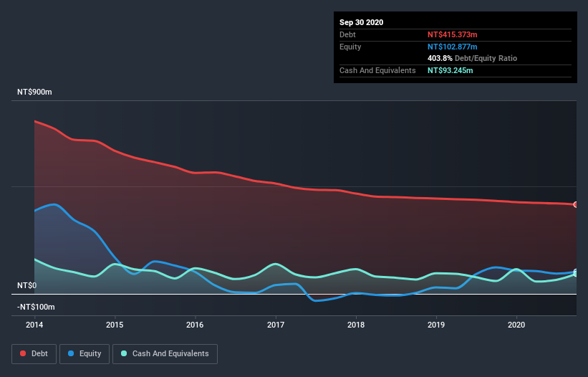This screenshot has height=377, width=588.
Task: Click the 403.8% Debt/Equity Ratio text
Action: [472, 58]
